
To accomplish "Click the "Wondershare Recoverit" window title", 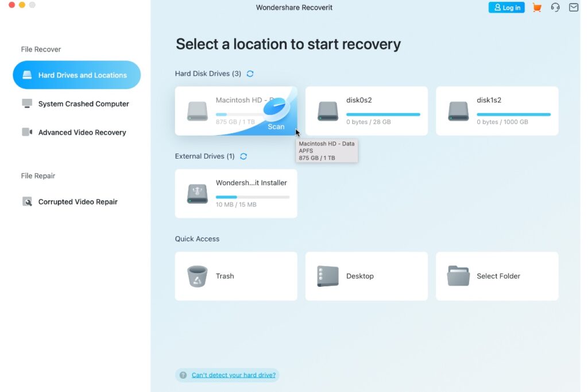I will click(294, 7).
